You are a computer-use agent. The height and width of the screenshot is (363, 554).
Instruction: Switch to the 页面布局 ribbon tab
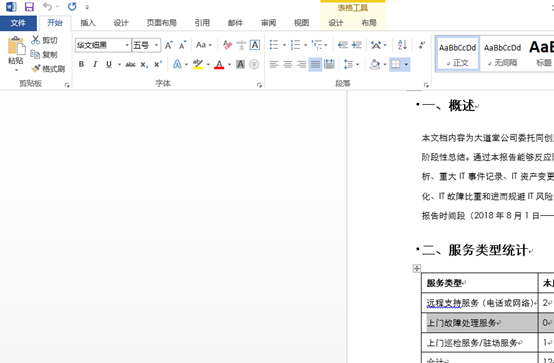click(161, 23)
